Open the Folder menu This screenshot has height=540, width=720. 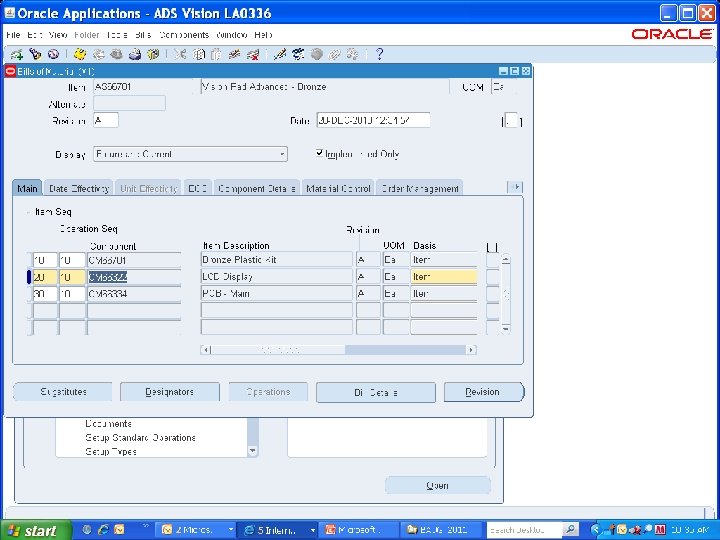(87, 35)
